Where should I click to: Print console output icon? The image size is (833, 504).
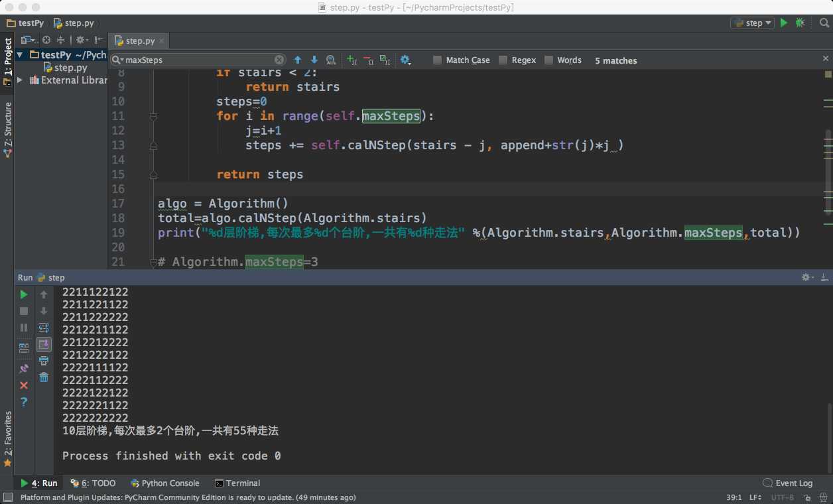point(44,361)
